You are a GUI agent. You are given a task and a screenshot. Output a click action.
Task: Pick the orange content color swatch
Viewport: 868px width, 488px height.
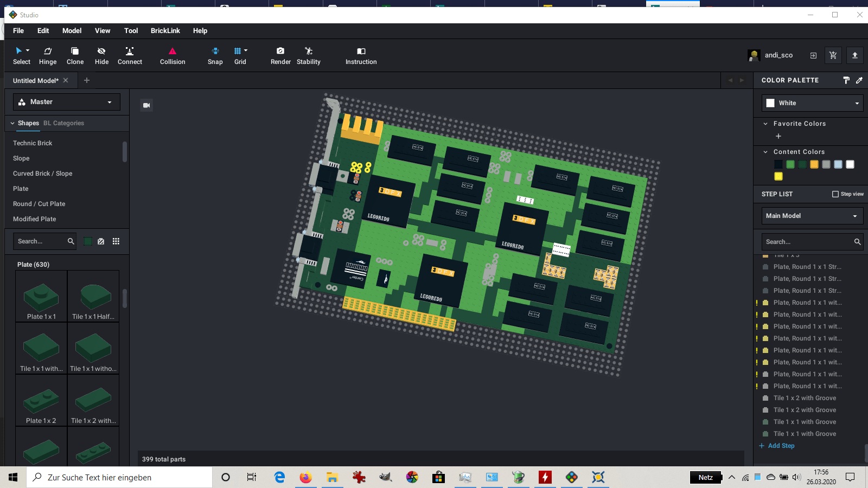[814, 164]
